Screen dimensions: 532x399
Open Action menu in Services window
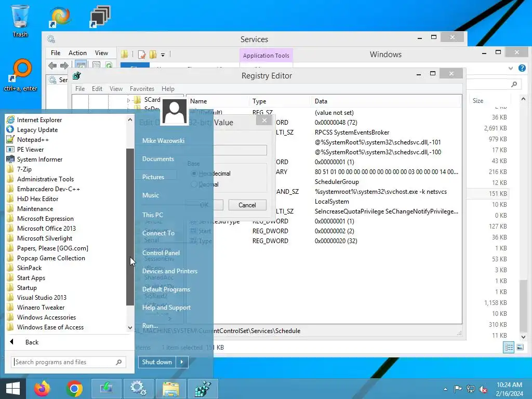[x=77, y=53]
